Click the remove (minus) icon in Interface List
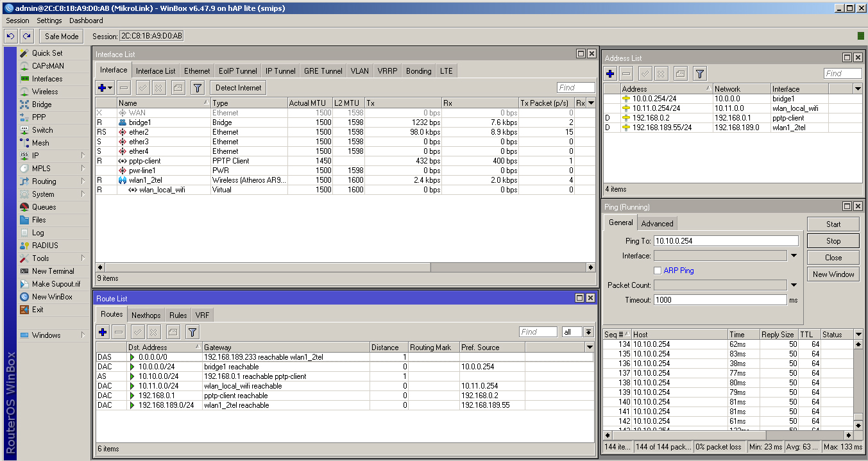Screen dimensions: 868x461 tap(124, 88)
